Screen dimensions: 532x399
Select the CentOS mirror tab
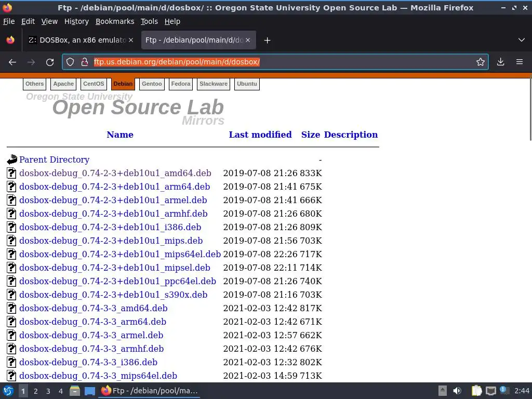[94, 84]
